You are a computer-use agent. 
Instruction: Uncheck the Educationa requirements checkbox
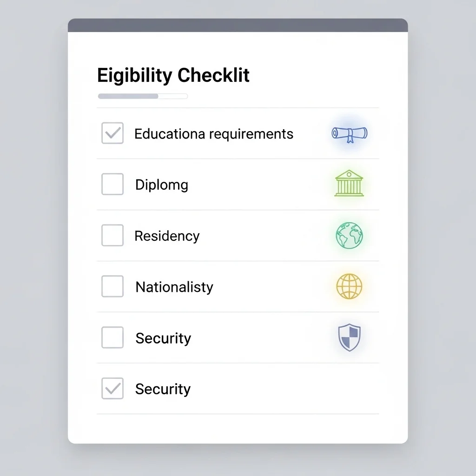pyautogui.click(x=112, y=133)
